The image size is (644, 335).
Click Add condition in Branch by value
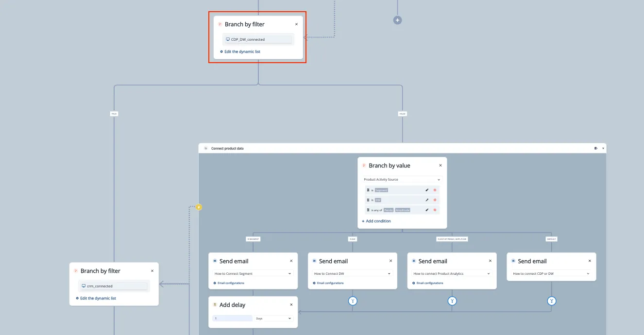pos(376,221)
